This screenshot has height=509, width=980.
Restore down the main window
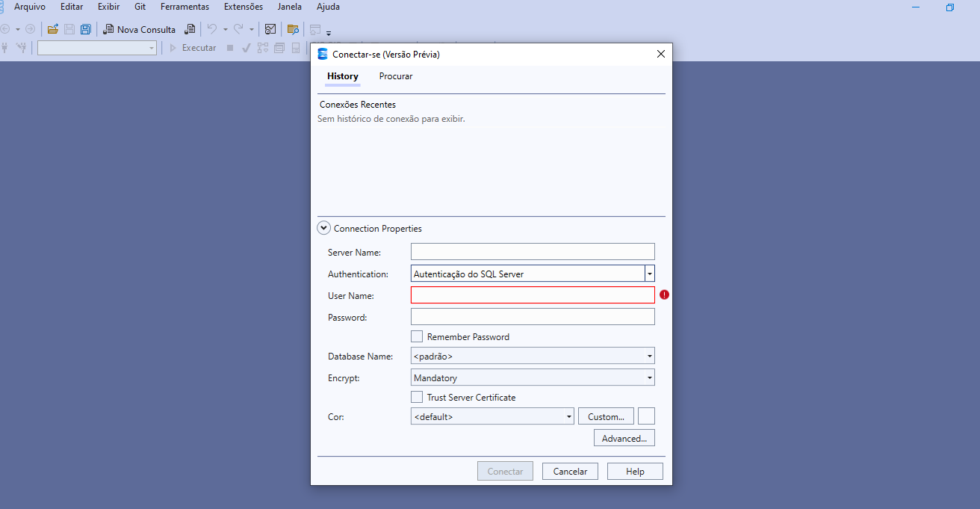950,7
